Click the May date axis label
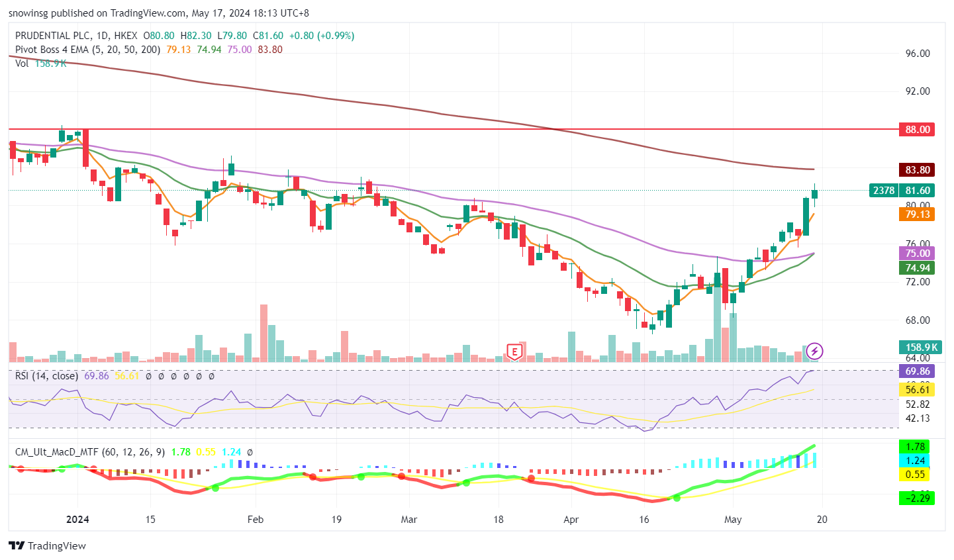Viewport: 954px width, 560px height. [733, 519]
